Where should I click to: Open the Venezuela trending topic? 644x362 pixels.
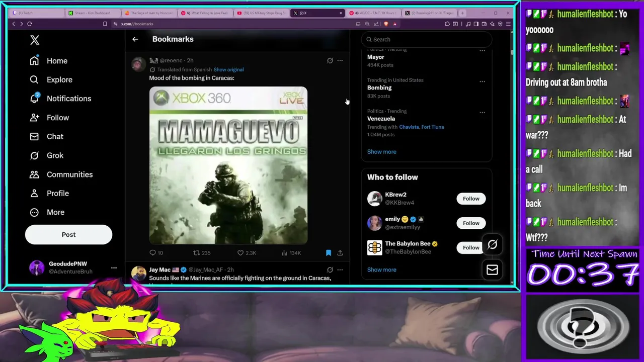tap(381, 119)
